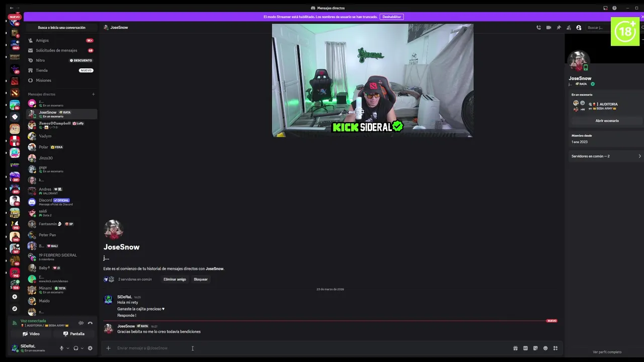644x362 pixels.
Task: Open the Amigos section
Action: point(61,40)
